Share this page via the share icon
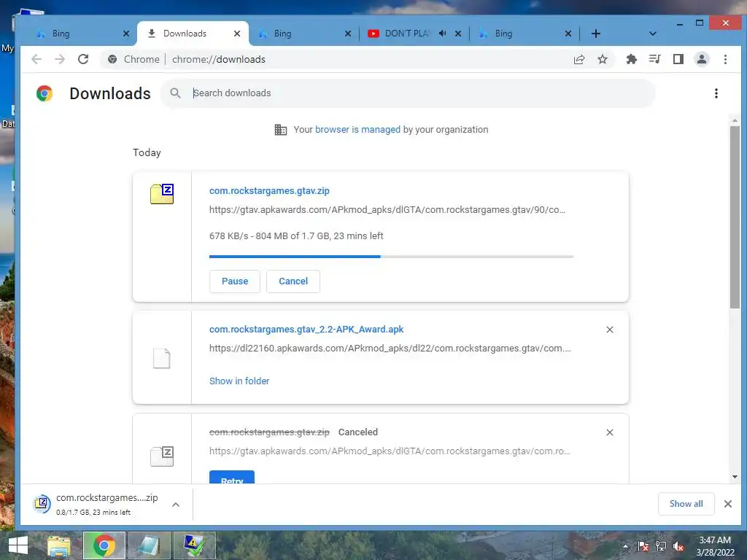This screenshot has width=747, height=560. 578,59
